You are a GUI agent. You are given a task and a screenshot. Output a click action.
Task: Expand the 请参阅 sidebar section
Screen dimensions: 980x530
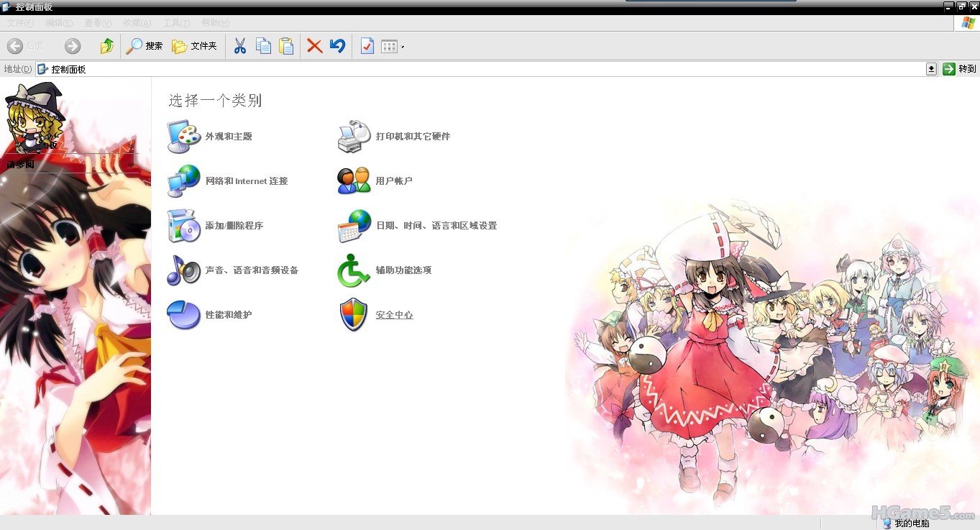pos(132,164)
